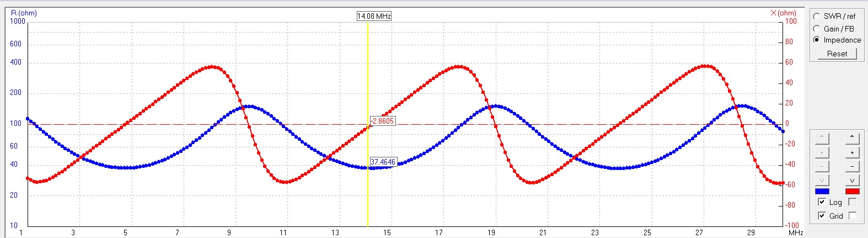Click the down arrow button above the blue swatch

coord(822,181)
